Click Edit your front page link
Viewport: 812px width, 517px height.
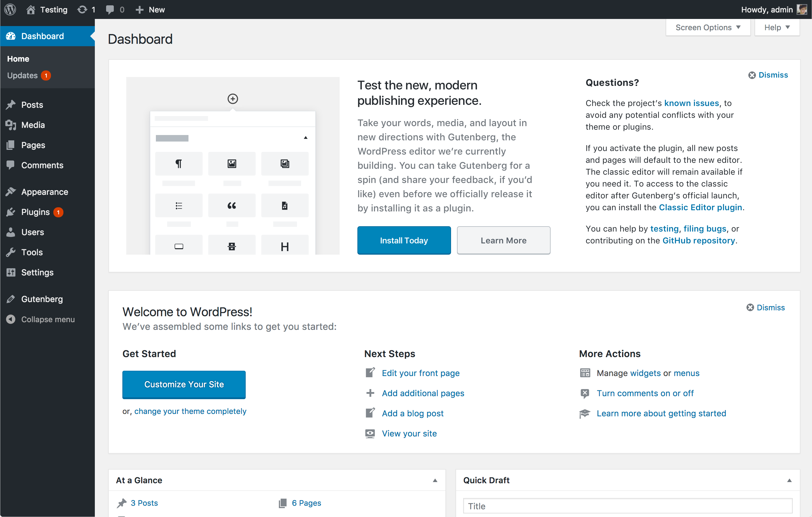421,373
